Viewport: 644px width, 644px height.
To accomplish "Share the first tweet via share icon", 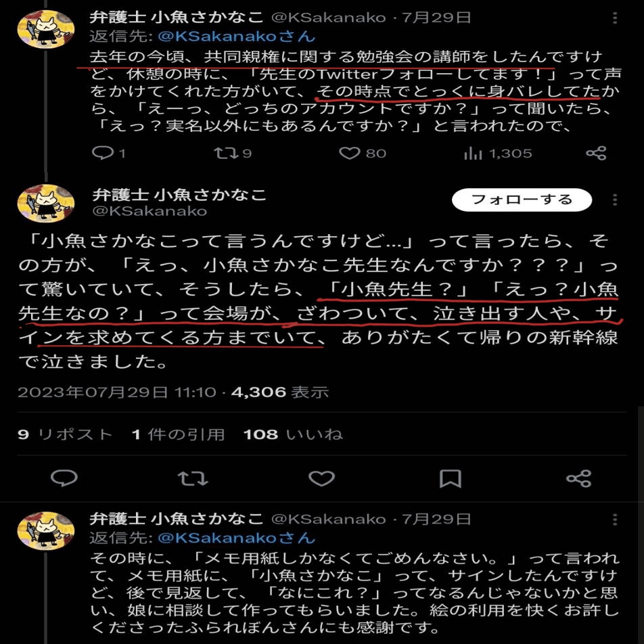I will 596,153.
